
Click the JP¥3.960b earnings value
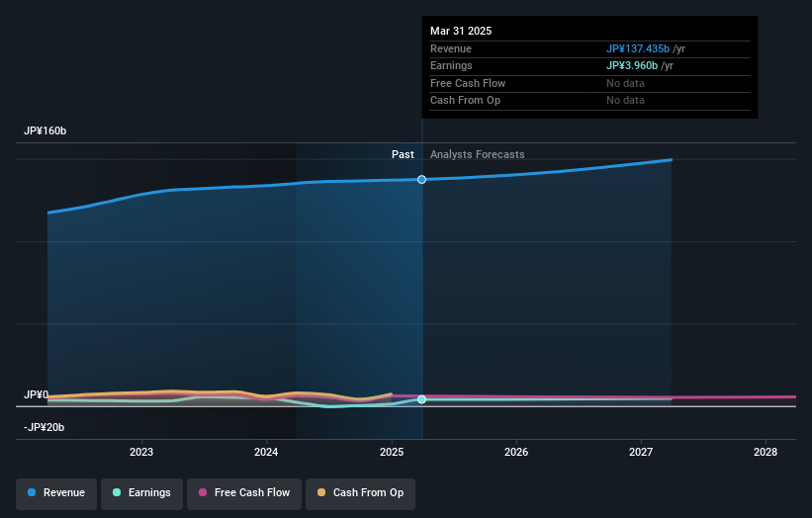(632, 65)
